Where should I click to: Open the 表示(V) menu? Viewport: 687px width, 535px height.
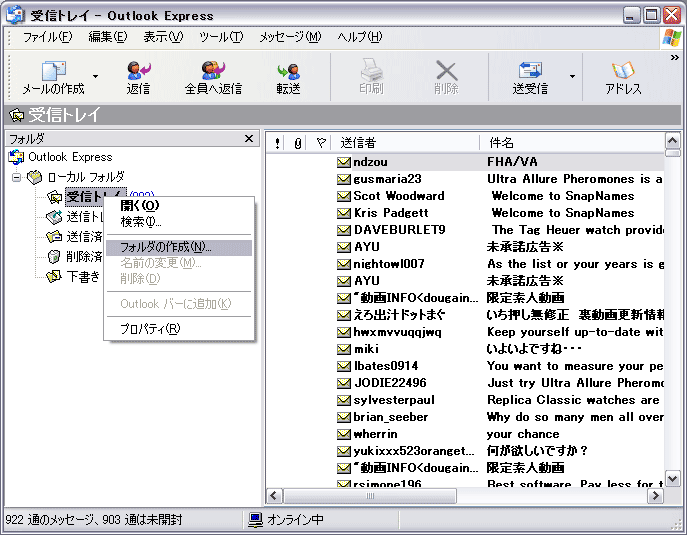point(163,37)
